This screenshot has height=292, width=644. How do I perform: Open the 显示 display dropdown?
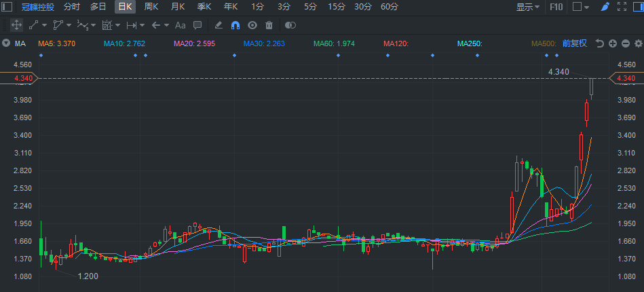point(528,7)
